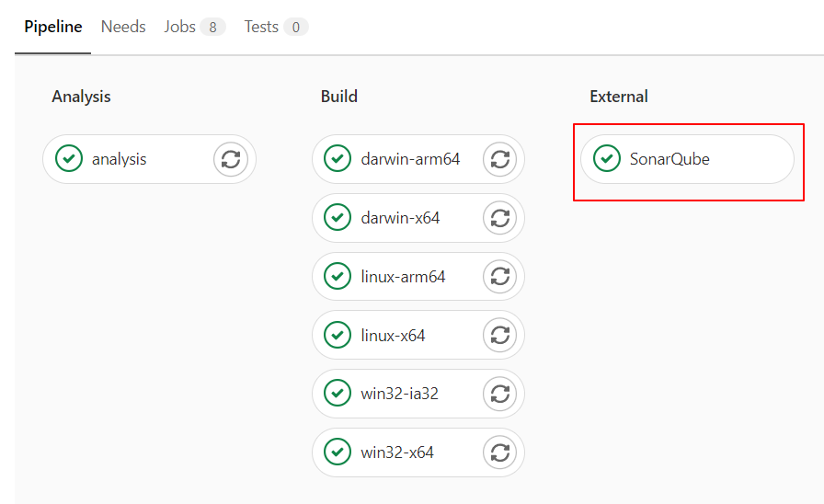Screen dimensions: 824x504
Task: Switch to the Needs tab
Action: tap(123, 27)
